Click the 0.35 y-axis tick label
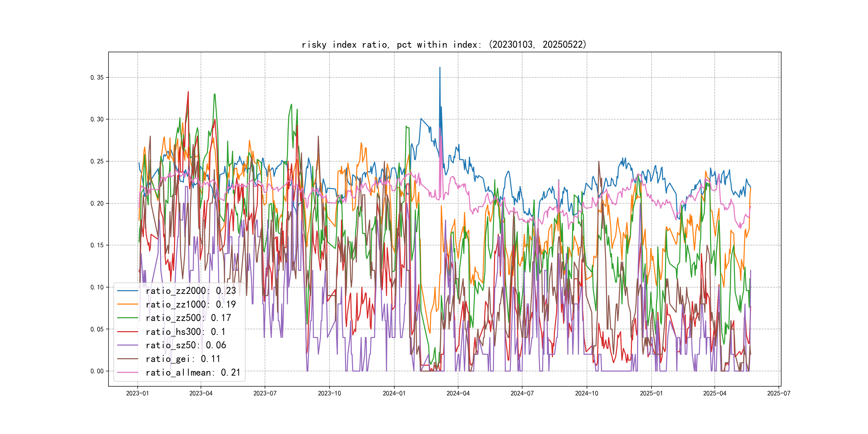Image resolution: width=868 pixels, height=434 pixels. click(97, 77)
